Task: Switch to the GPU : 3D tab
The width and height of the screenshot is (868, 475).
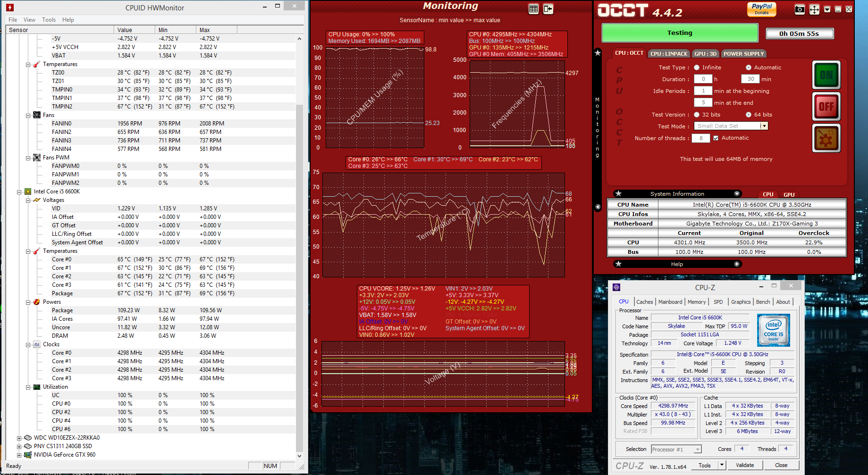Action: [x=706, y=54]
